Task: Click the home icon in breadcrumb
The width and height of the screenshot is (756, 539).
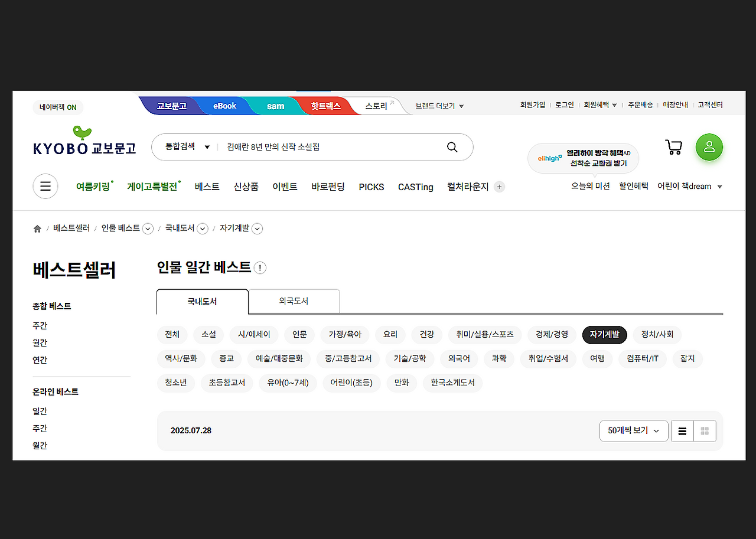Action: tap(37, 228)
